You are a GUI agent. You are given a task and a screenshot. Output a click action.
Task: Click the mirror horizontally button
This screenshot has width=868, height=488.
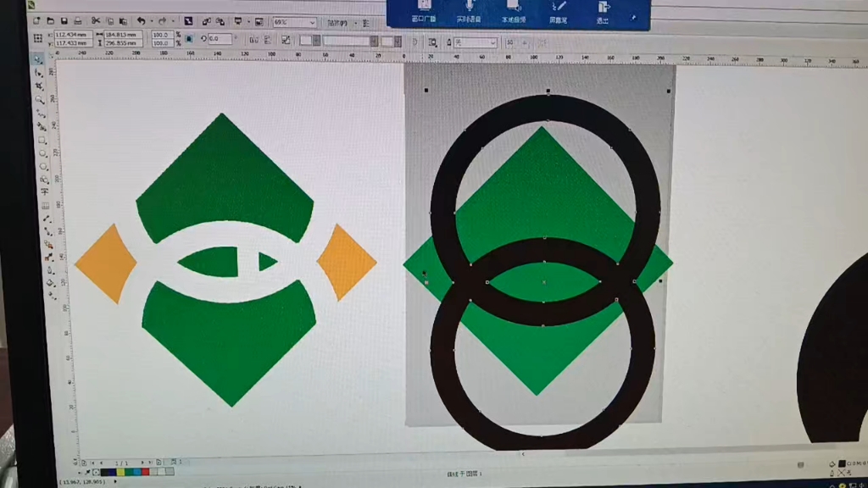pos(254,40)
